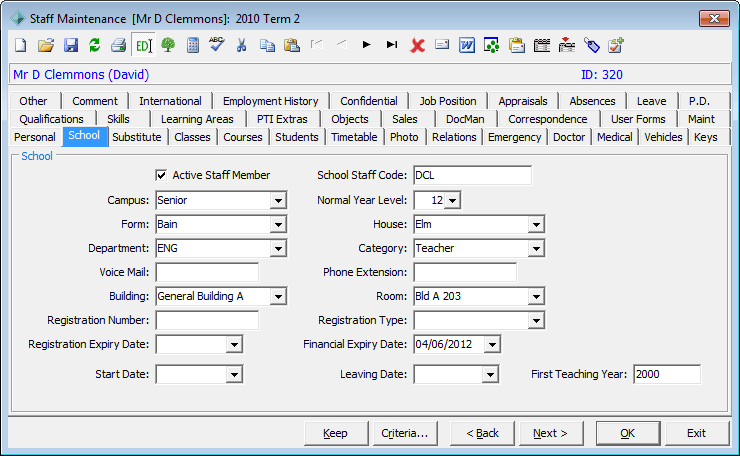Open a record with the folder icon
Image resolution: width=740 pixels, height=456 pixels.
pyautogui.click(x=46, y=45)
